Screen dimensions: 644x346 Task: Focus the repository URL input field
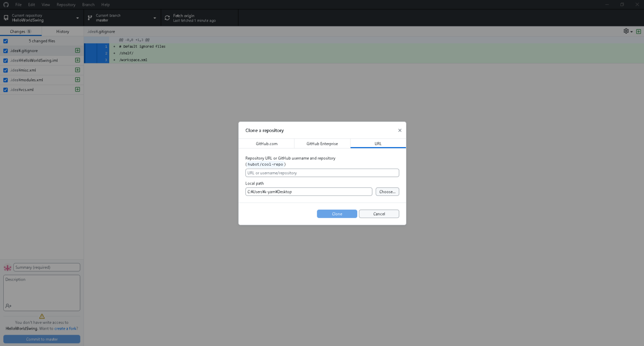pos(322,173)
